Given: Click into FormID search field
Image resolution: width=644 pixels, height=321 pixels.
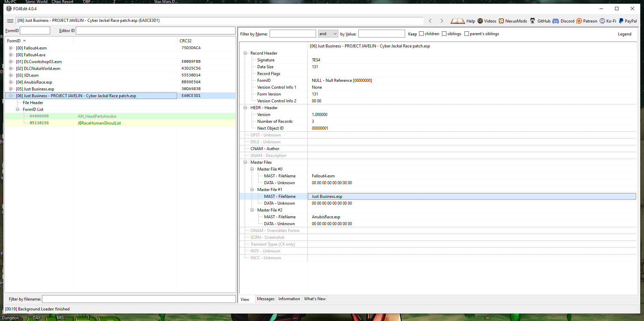Looking at the screenshot, I should click(x=35, y=31).
